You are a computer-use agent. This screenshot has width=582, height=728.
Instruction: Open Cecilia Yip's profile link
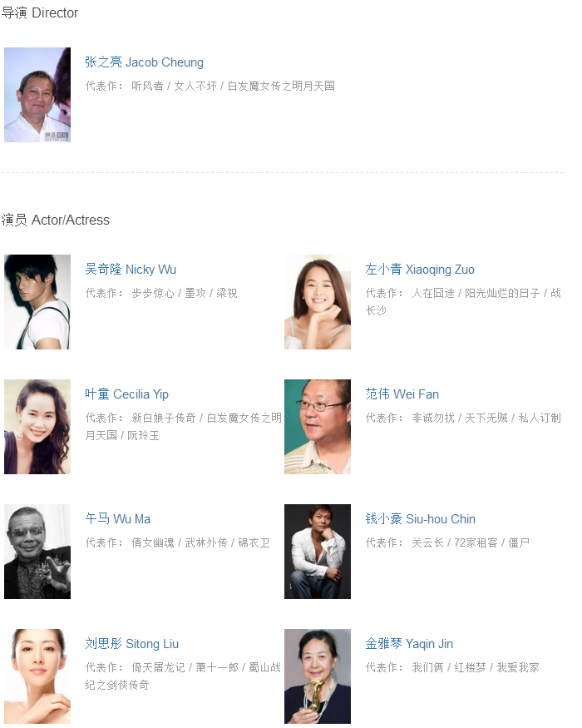[126, 394]
